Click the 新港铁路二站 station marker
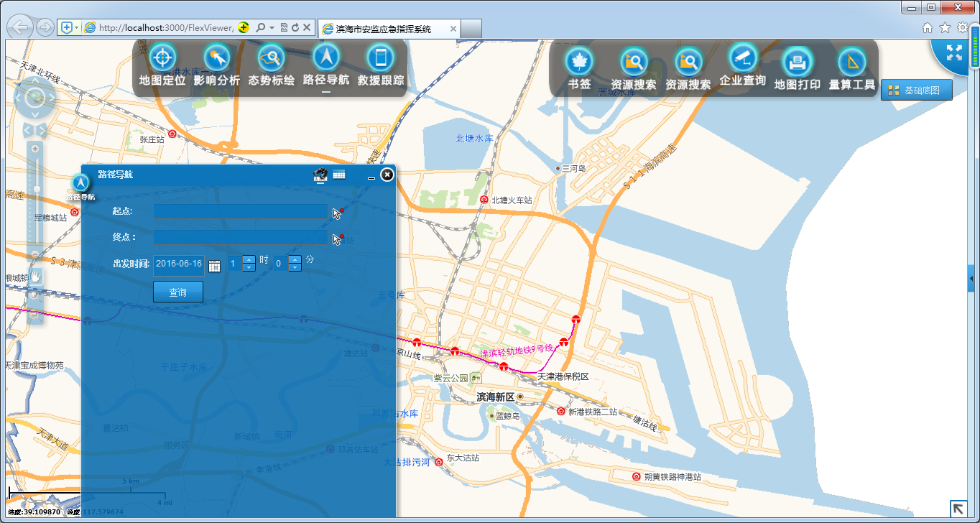The image size is (980, 523). click(561, 411)
